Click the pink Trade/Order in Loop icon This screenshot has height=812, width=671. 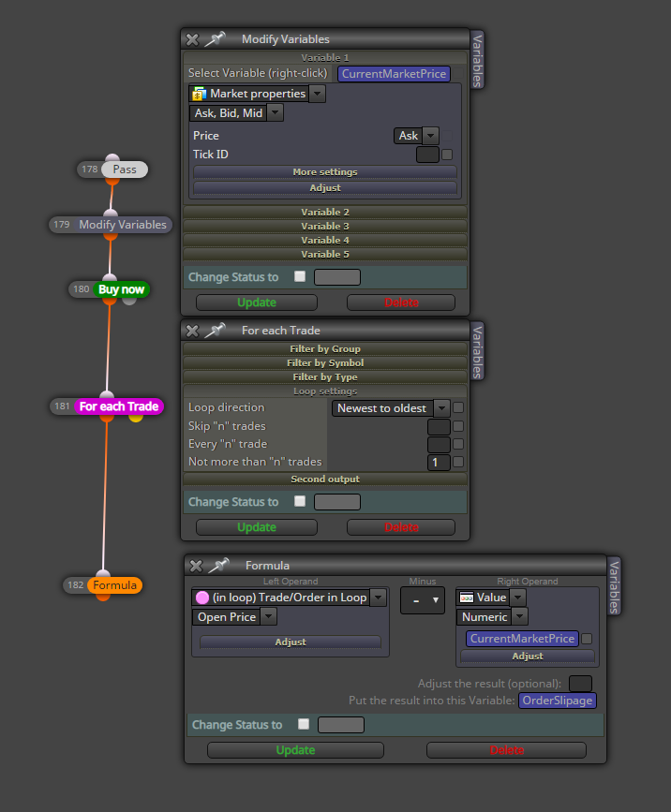coord(202,598)
